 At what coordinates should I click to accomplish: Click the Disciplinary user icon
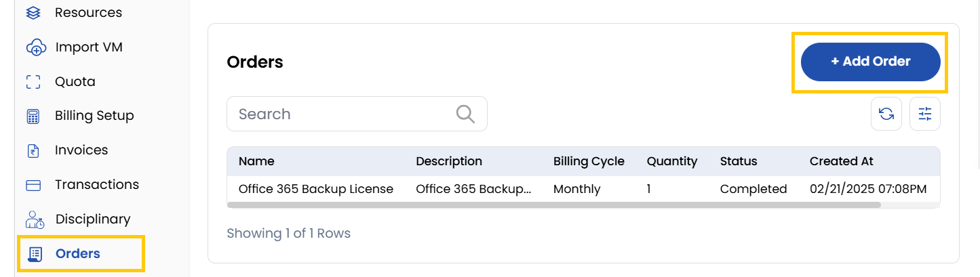click(34, 219)
